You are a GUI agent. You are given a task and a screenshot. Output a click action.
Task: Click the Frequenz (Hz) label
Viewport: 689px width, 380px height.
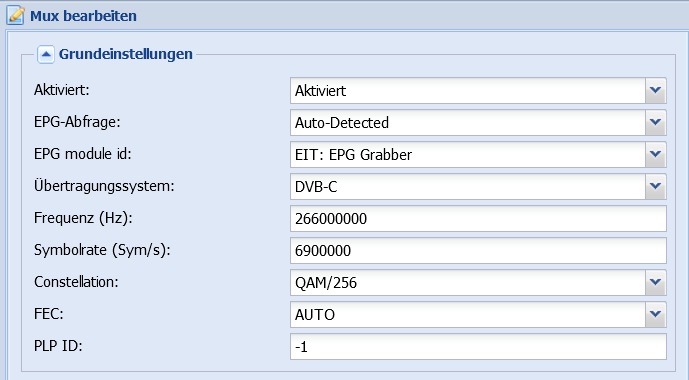click(83, 218)
